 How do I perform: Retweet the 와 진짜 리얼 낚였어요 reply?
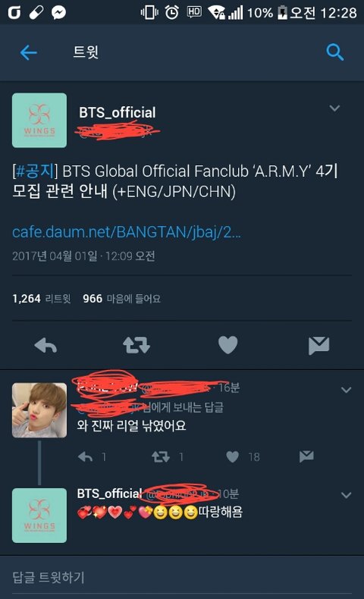pyautogui.click(x=161, y=456)
